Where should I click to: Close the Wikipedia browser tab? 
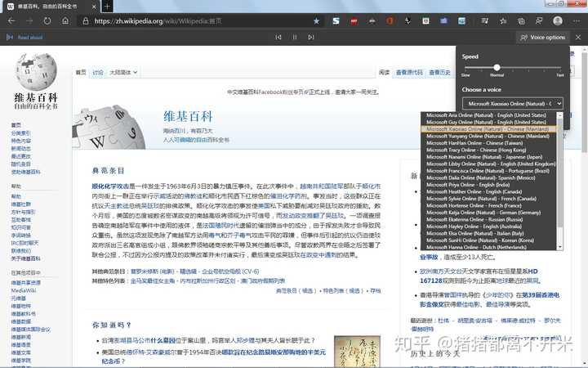point(94,7)
